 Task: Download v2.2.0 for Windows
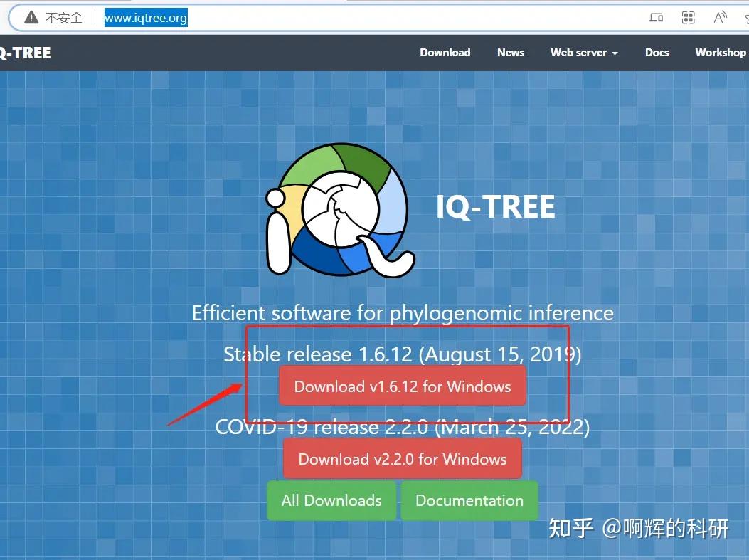click(402, 458)
